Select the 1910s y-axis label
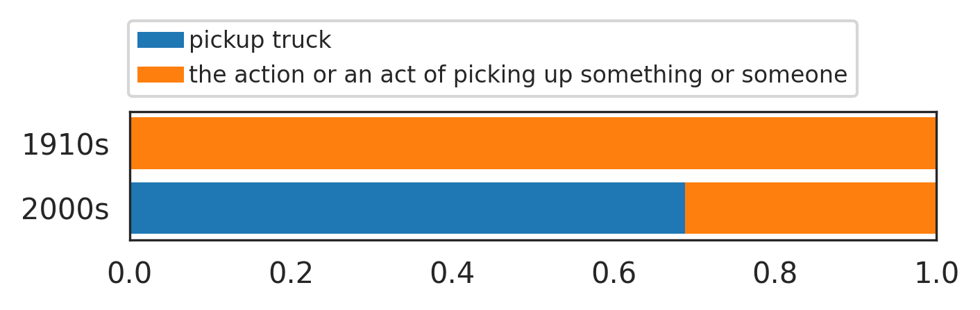 tap(65, 146)
